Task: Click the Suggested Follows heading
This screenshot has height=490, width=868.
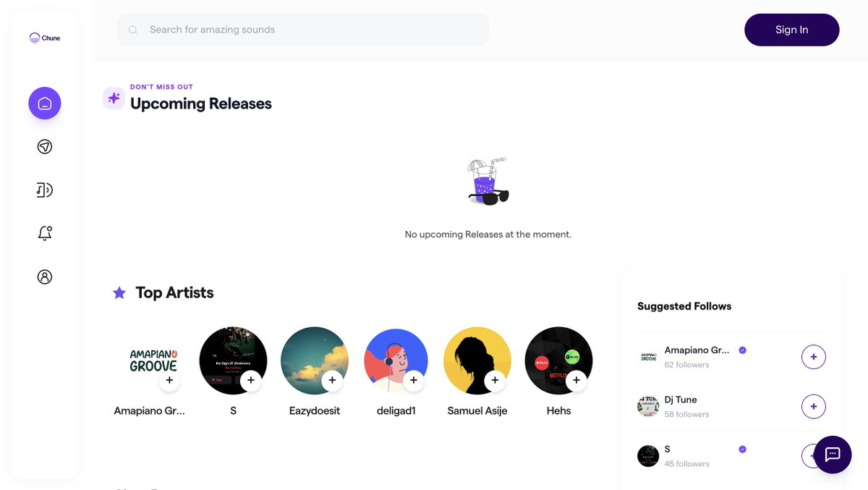Action: [684, 306]
